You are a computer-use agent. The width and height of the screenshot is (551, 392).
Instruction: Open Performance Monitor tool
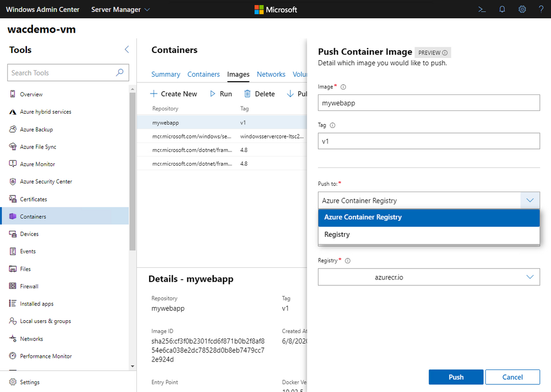coord(46,356)
